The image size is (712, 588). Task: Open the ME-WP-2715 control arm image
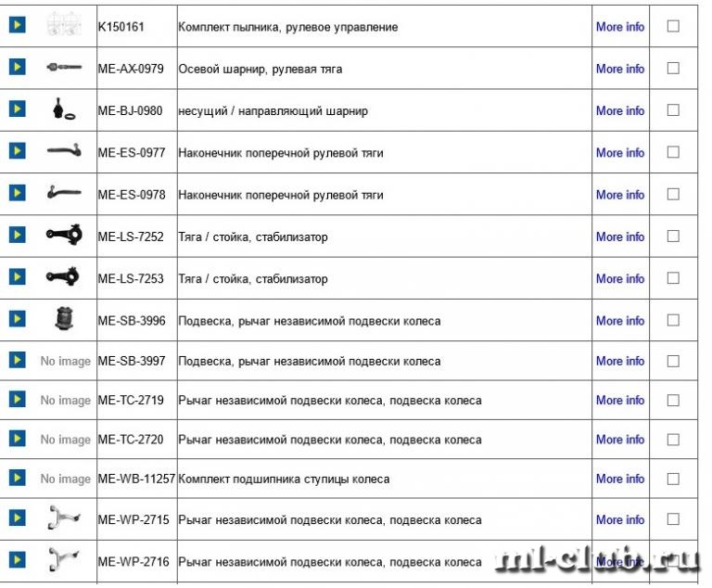click(64, 518)
